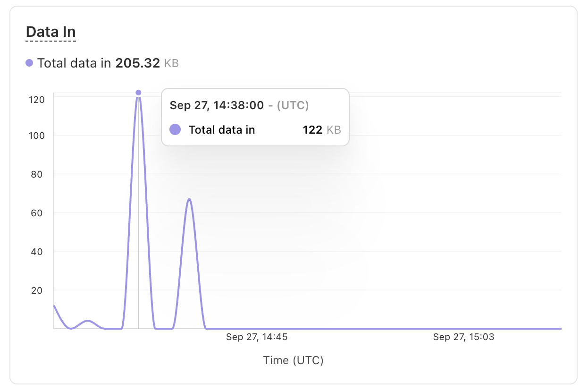
Task: Click the 205.32 KB total value
Action: pos(147,63)
